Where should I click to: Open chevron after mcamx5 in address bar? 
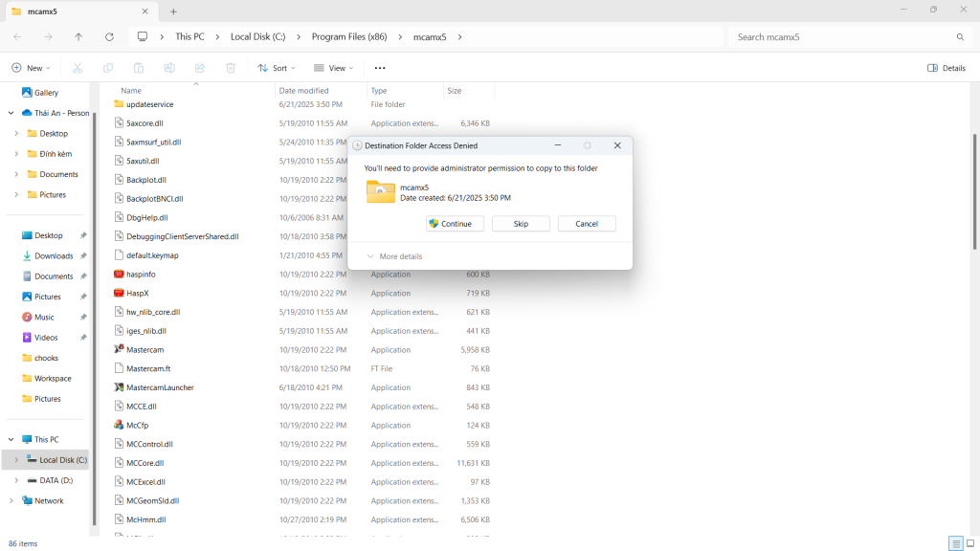pyautogui.click(x=460, y=37)
